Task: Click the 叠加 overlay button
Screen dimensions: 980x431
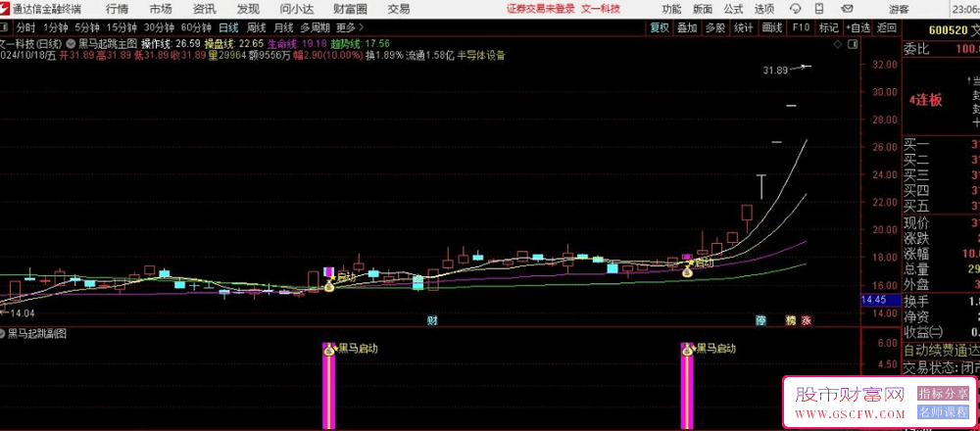Action: click(688, 27)
